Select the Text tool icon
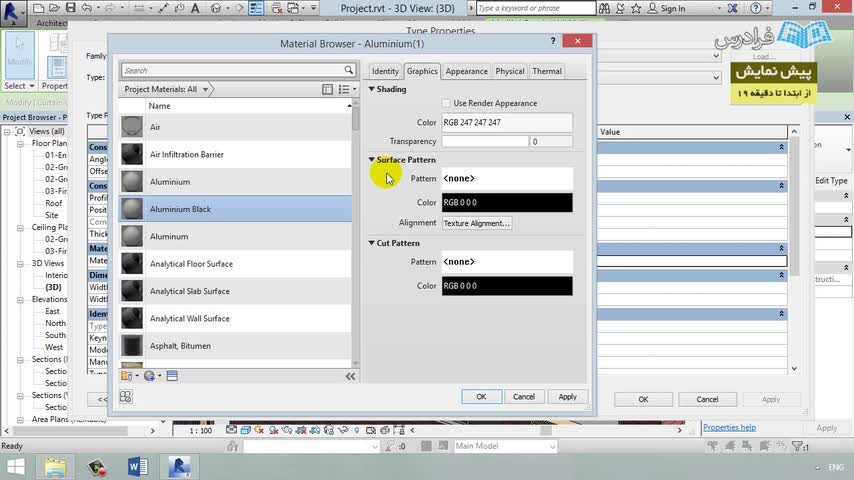The image size is (854, 480). click(x=194, y=8)
